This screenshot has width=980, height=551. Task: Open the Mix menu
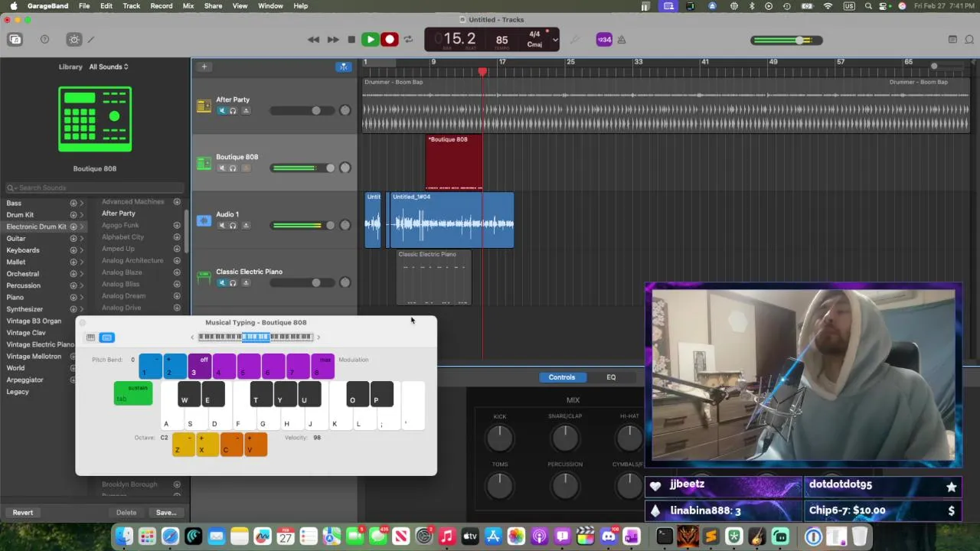coord(188,6)
